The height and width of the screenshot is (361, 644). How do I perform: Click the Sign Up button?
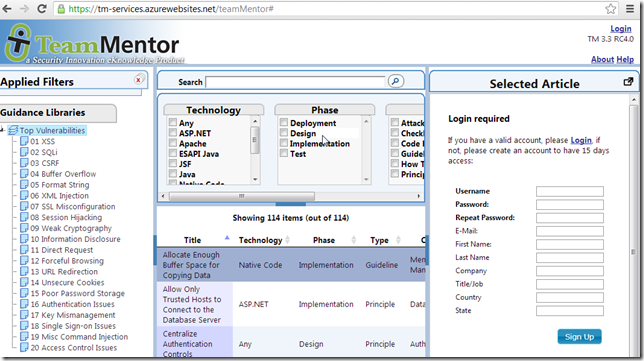579,337
